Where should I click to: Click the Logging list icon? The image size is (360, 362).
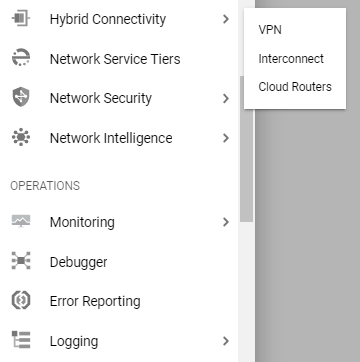click(x=21, y=339)
